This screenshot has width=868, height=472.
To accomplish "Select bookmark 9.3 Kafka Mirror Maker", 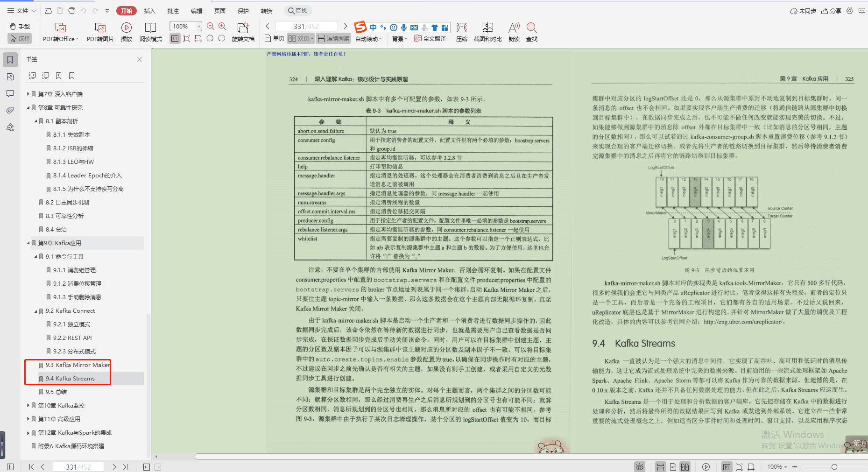I will tap(78, 365).
